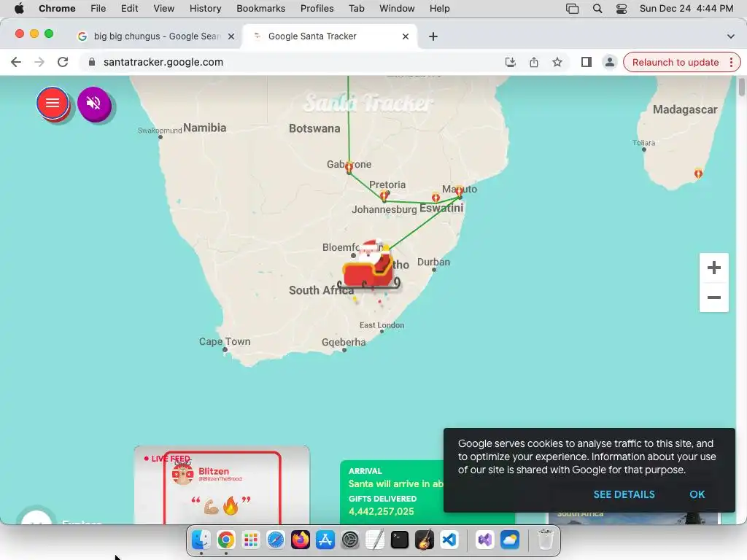Image resolution: width=747 pixels, height=560 pixels.
Task: Open Weather app from the dock
Action: [x=510, y=540]
